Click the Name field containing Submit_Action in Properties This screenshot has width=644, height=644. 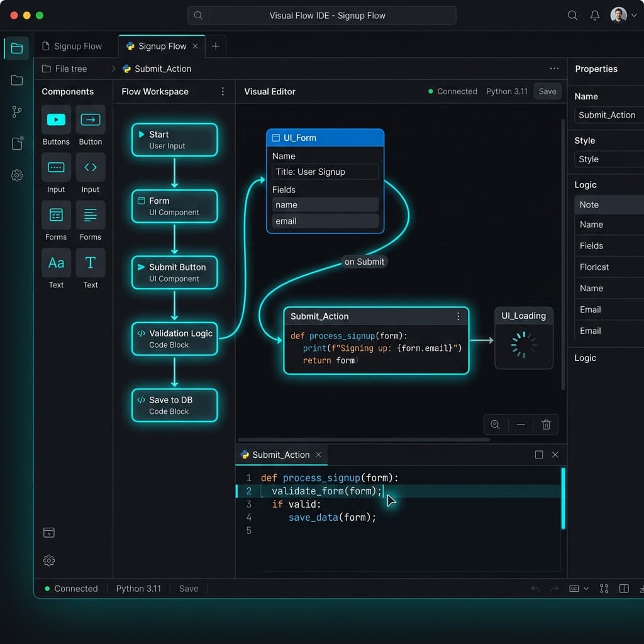click(x=609, y=115)
